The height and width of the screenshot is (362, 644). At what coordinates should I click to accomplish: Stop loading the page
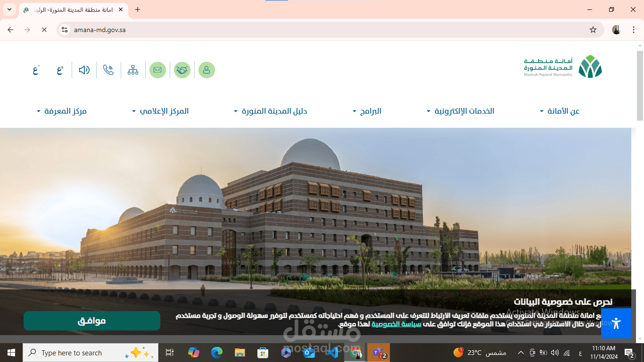coord(44,30)
